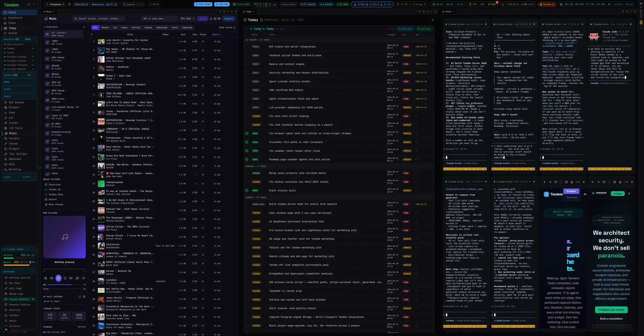Image resolution: width=644 pixels, height=336 pixels.
Task: Check circle for Fix tmux chat scroll looping
Action: pos(247,116)
